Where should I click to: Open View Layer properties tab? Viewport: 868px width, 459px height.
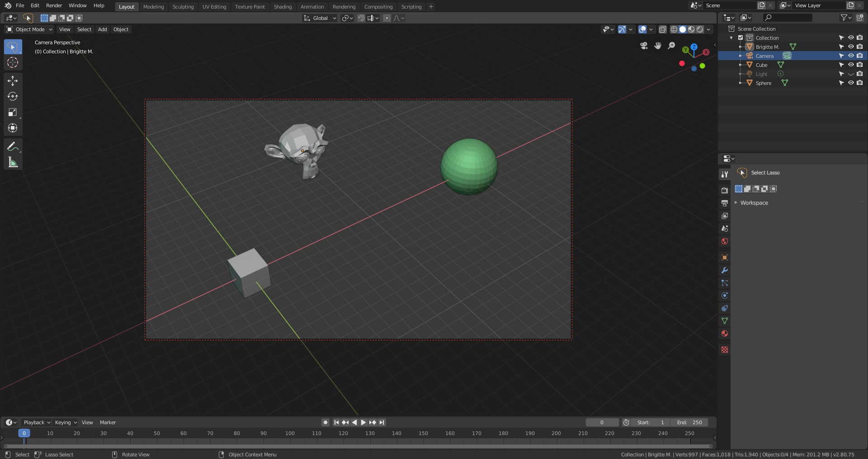click(x=725, y=216)
